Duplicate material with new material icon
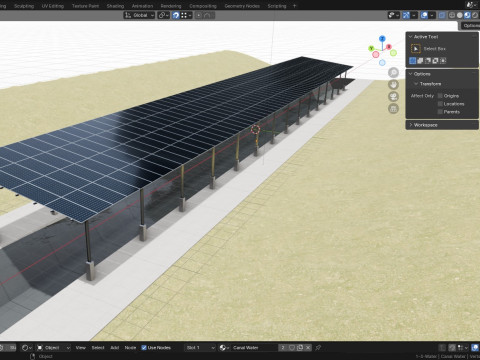The width and height of the screenshot is (480, 360). (x=300, y=348)
